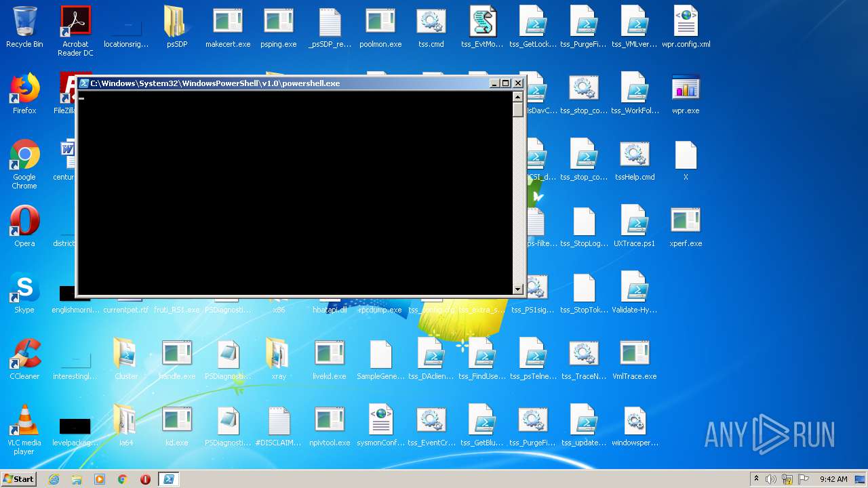Select the SampleGene... file
The width and height of the screenshot is (868, 488).
pyautogui.click(x=380, y=360)
